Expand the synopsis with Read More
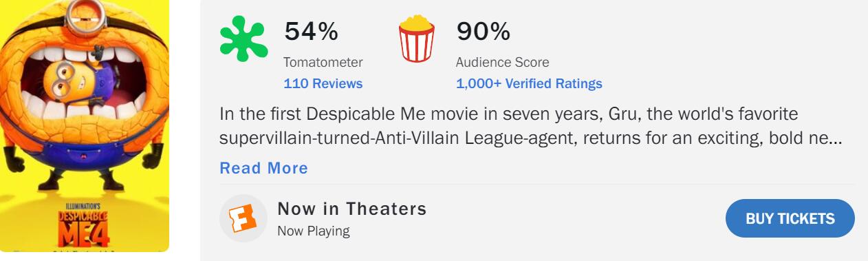The width and height of the screenshot is (868, 261). [263, 168]
